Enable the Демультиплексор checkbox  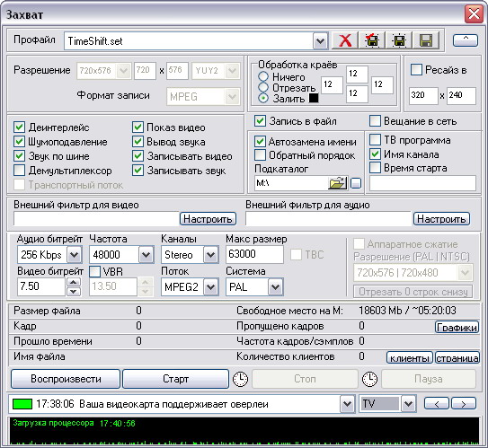point(19,171)
